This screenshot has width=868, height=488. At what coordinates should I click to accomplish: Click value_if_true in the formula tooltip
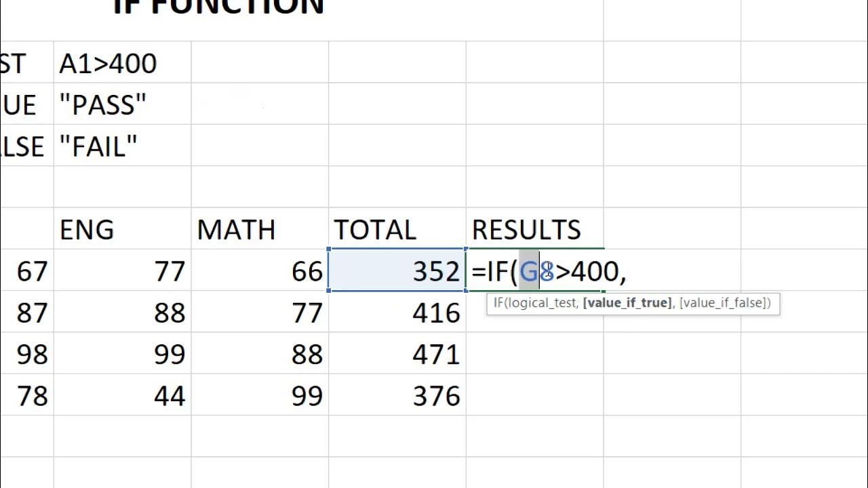627,303
